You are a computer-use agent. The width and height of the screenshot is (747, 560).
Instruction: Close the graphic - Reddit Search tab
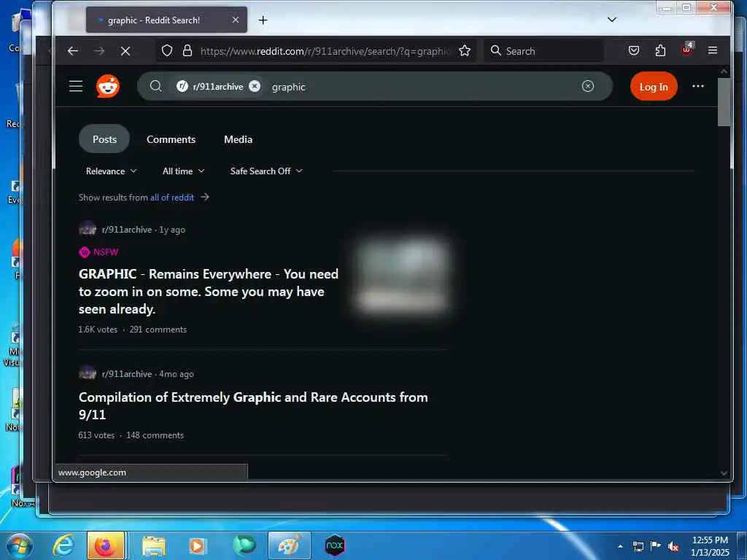[236, 20]
